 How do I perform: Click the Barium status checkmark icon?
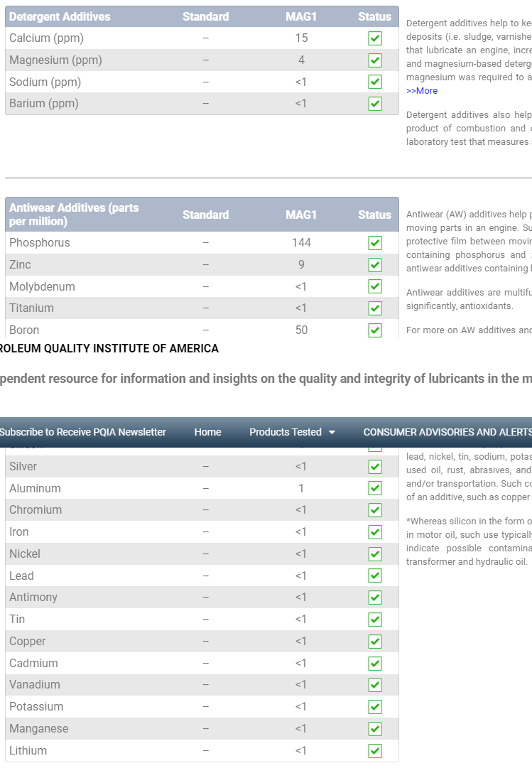pyautogui.click(x=375, y=104)
